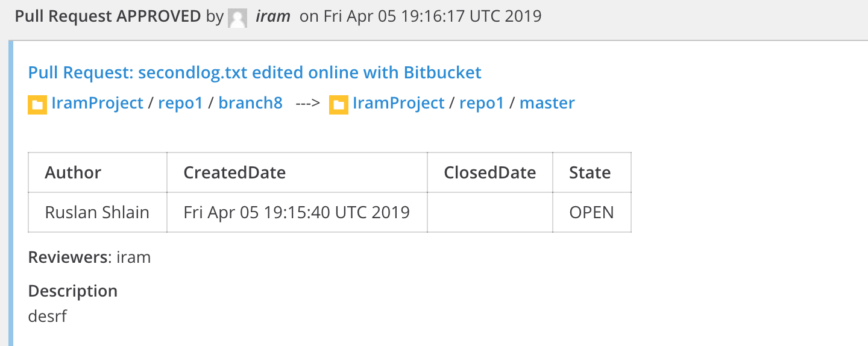Click the source IramProject folder icon
This screenshot has width=868, height=346.
37,105
